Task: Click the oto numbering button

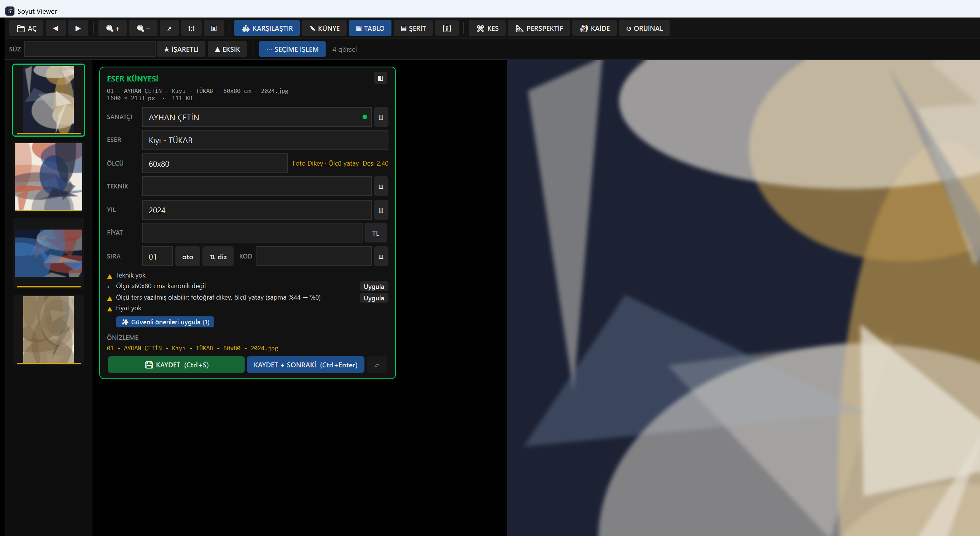Action: point(188,257)
